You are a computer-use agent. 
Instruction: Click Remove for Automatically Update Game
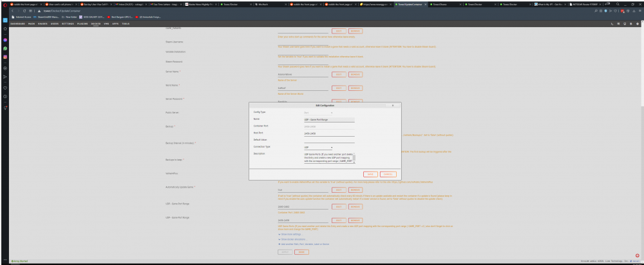355,190
